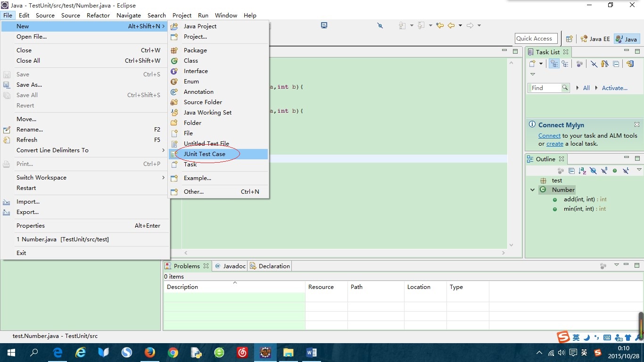Click Next Annotation toolbar icon
The height and width of the screenshot is (362, 644).
pyautogui.click(x=403, y=25)
